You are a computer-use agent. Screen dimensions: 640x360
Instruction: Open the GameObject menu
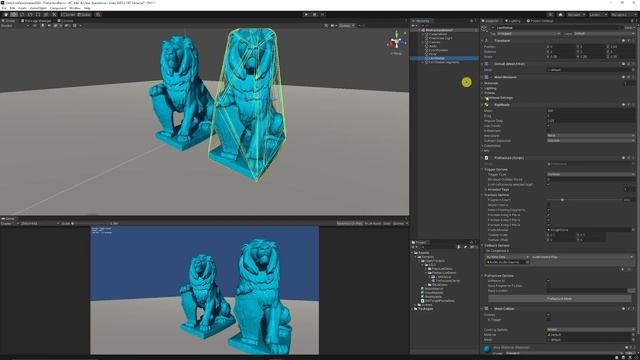pos(38,8)
